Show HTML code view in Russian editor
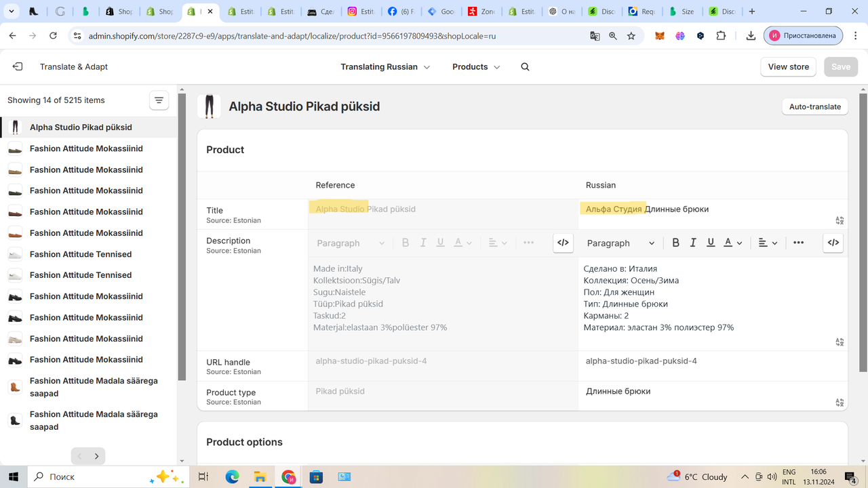868x488 pixels. (x=833, y=243)
